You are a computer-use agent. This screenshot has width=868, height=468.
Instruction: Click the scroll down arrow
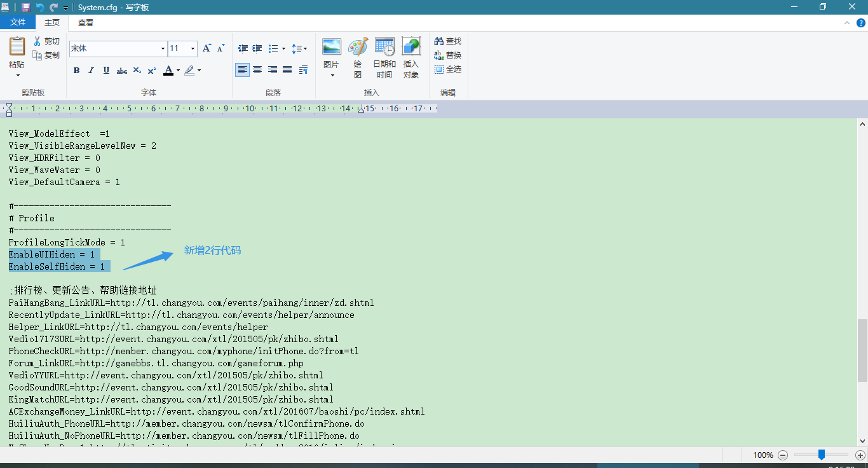click(862, 441)
